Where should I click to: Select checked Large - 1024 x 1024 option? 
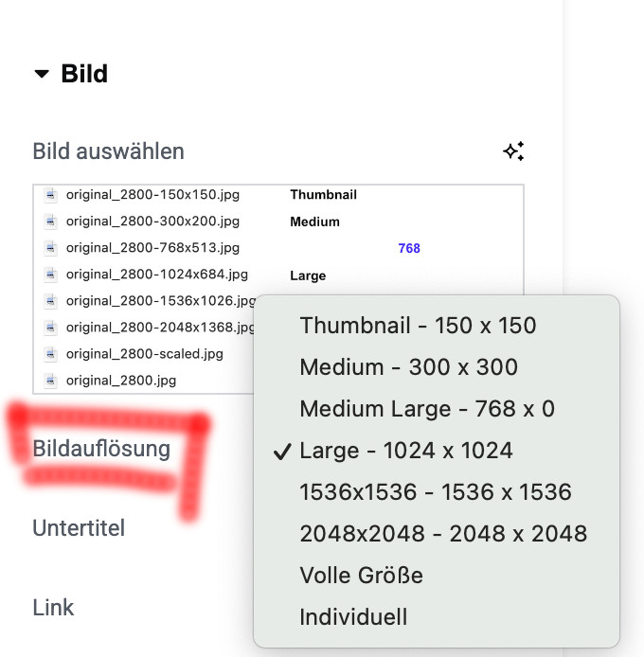point(436,451)
